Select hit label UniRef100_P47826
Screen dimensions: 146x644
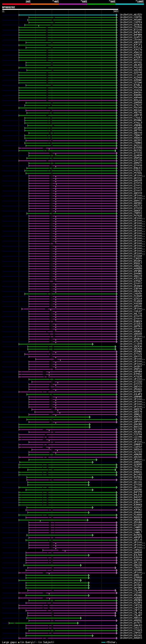[x=131, y=216]
